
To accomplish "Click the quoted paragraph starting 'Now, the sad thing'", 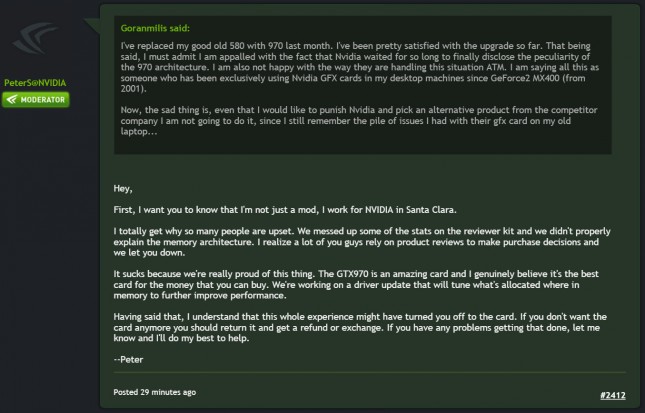I will pos(359,121).
